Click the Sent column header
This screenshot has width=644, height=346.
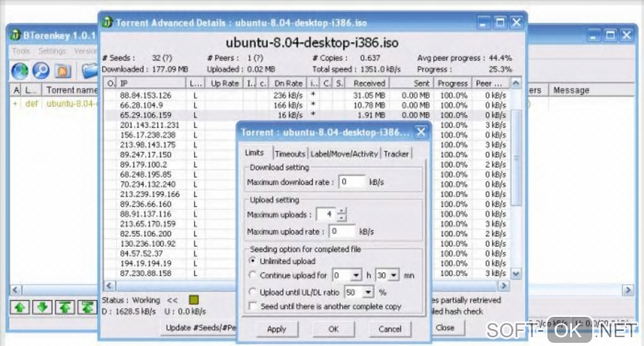pyautogui.click(x=411, y=83)
